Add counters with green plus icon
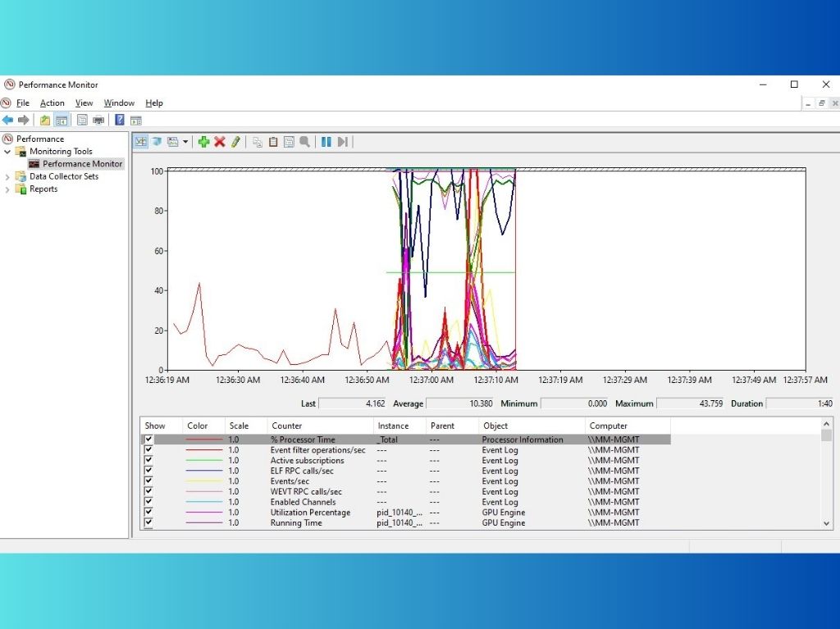Screen dimensions: 840x629 tap(203, 142)
